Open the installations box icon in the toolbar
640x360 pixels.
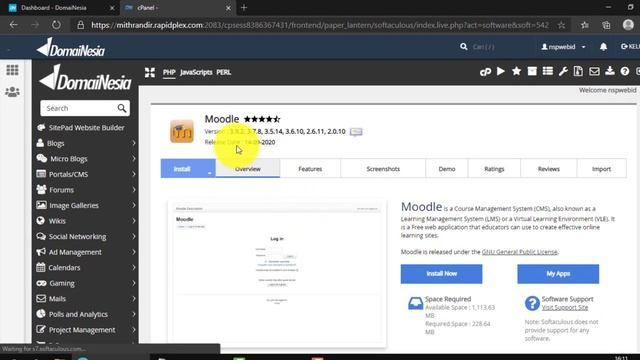tap(532, 71)
